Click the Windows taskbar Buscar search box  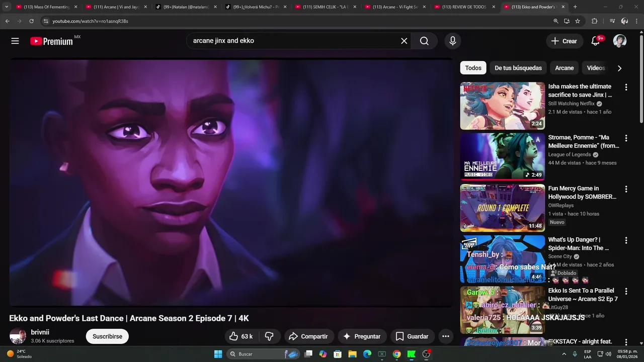coord(263,354)
